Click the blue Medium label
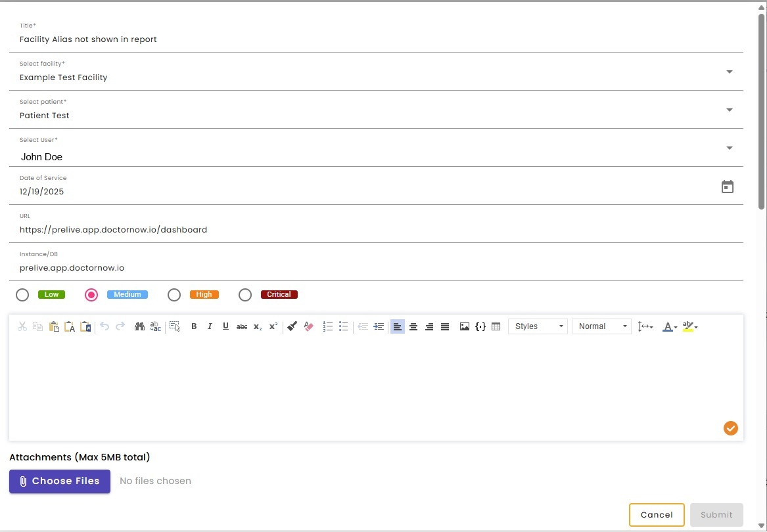Viewport: 767px width, 532px height. [x=128, y=294]
